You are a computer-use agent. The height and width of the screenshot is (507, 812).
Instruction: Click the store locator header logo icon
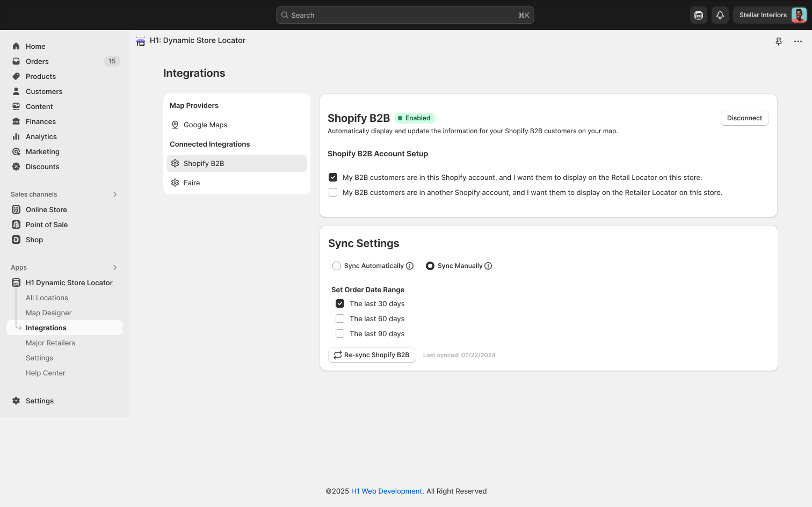click(x=141, y=41)
